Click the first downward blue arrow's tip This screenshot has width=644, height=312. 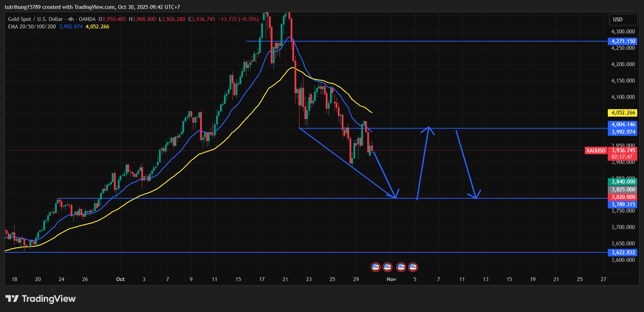(395, 197)
